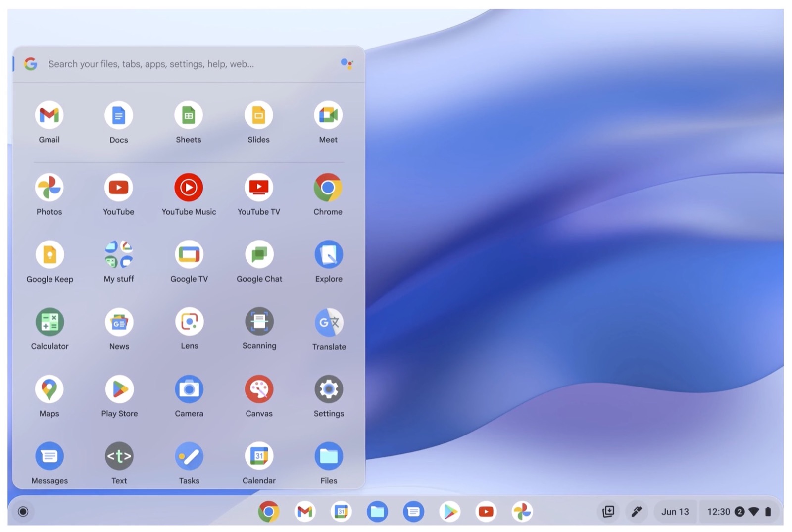Launch YouTube from the launcher grid
This screenshot has width=792, height=532.
click(x=119, y=188)
